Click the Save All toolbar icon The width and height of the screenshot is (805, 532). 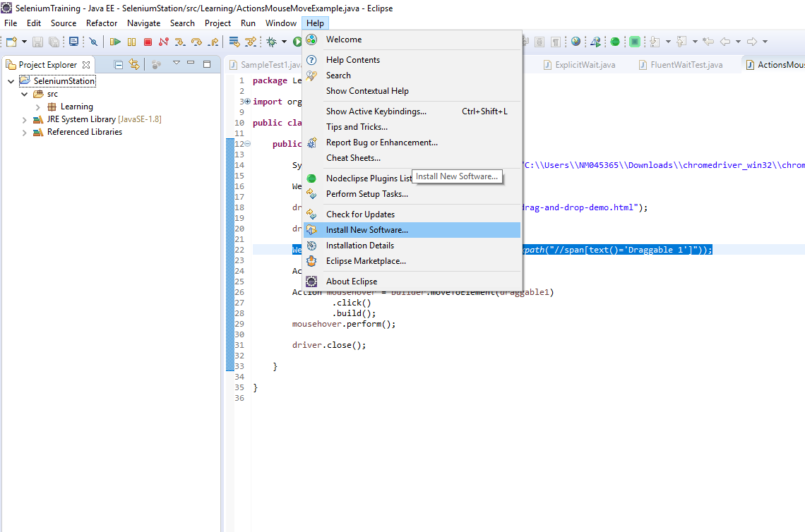click(54, 42)
